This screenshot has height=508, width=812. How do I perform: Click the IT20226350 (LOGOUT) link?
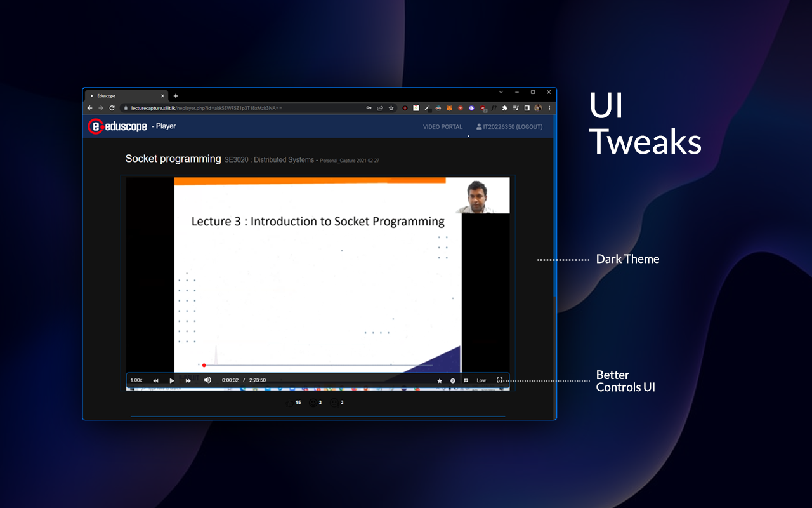[x=509, y=127]
